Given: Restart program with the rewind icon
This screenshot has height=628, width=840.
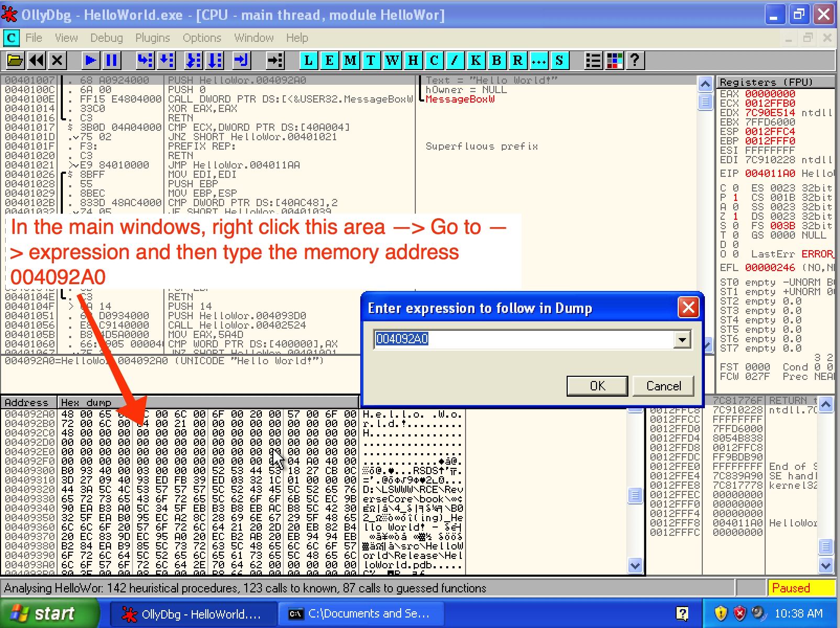Looking at the screenshot, I should 37,61.
